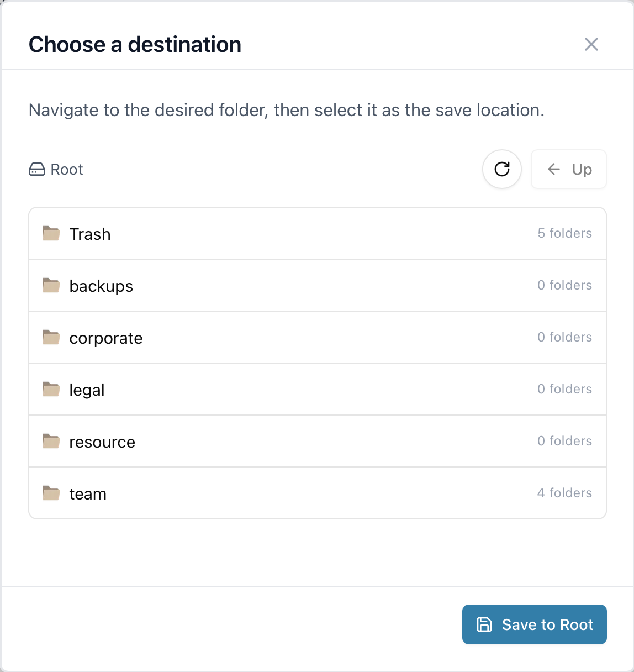This screenshot has width=634, height=672.
Task: Click the backups folder icon
Action: click(x=51, y=286)
